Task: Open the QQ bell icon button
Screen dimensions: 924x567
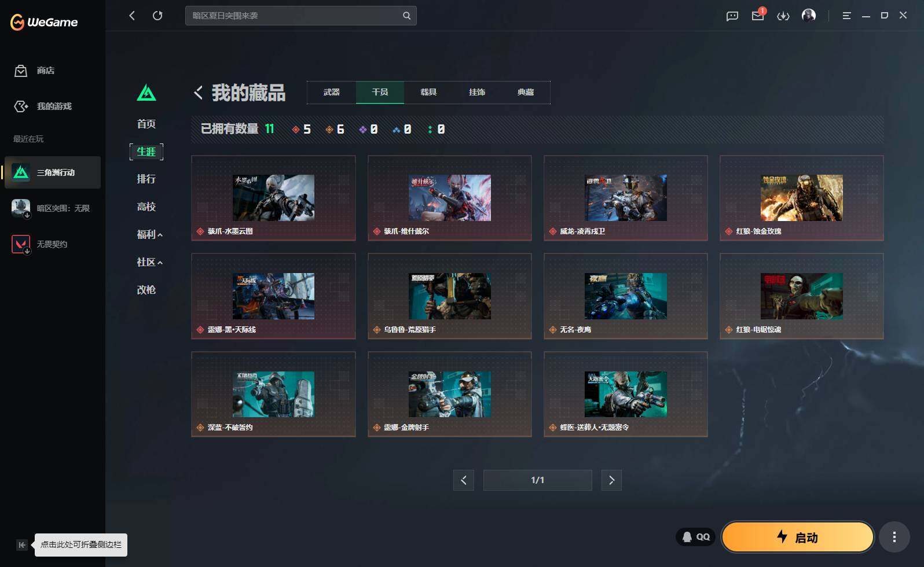Action: pyautogui.click(x=696, y=537)
